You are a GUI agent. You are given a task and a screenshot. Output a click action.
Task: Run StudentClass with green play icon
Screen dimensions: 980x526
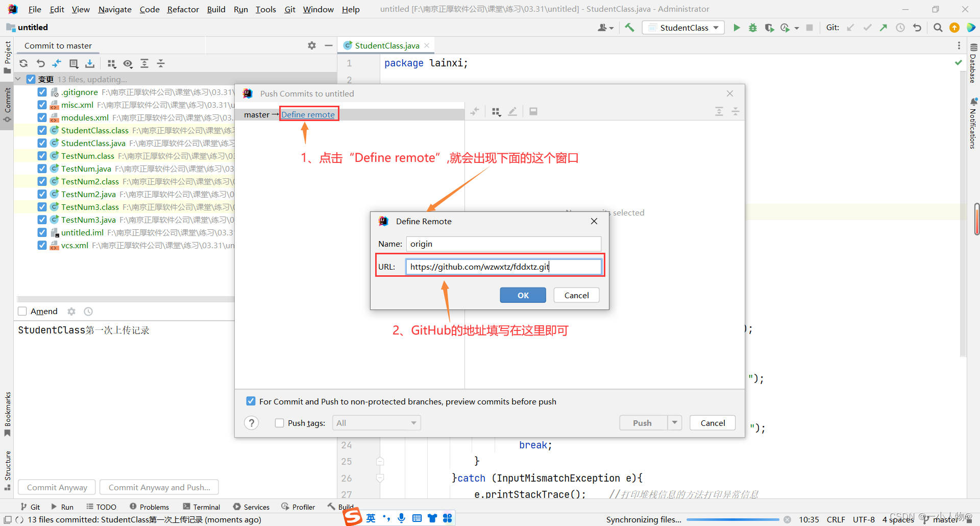[x=737, y=28]
